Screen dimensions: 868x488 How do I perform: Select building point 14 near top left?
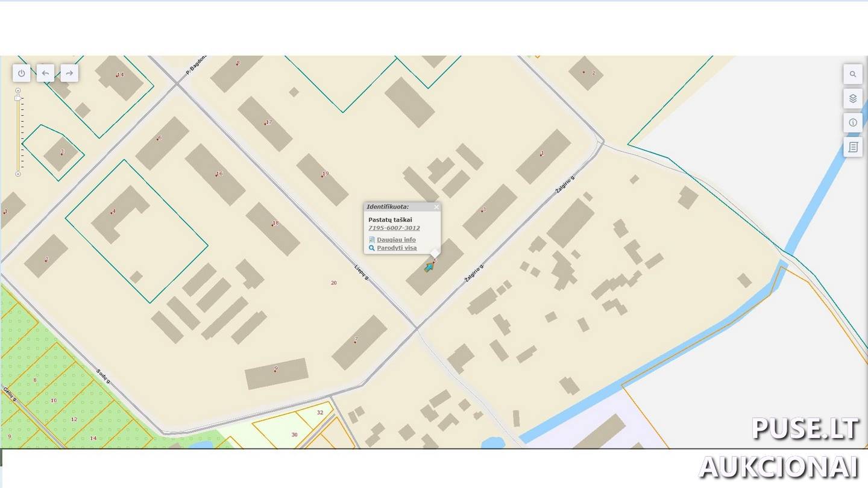119,75
